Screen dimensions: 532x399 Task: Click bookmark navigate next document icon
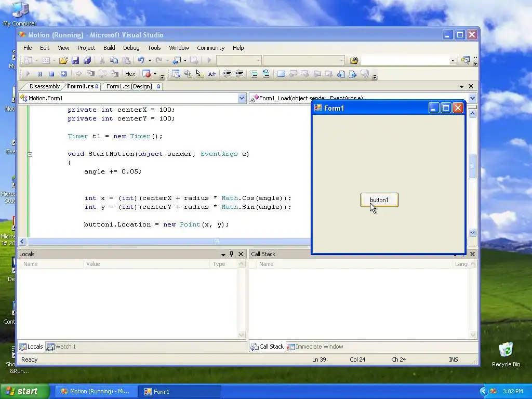(353, 74)
